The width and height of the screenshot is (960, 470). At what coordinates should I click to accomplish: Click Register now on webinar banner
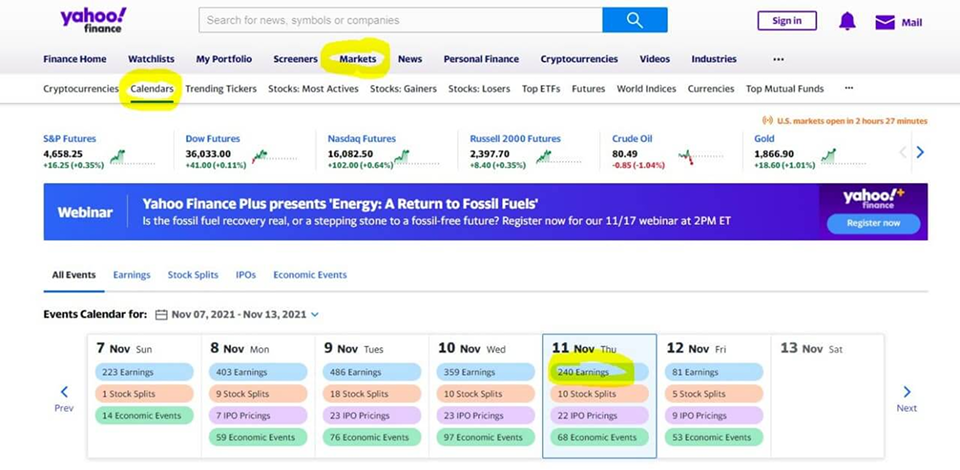point(873,223)
